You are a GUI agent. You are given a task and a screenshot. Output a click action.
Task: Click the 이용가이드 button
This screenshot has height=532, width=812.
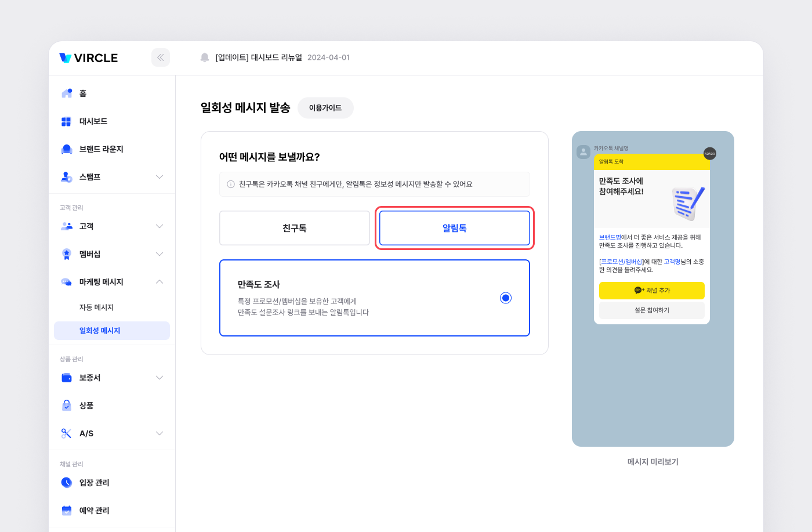pyautogui.click(x=325, y=108)
